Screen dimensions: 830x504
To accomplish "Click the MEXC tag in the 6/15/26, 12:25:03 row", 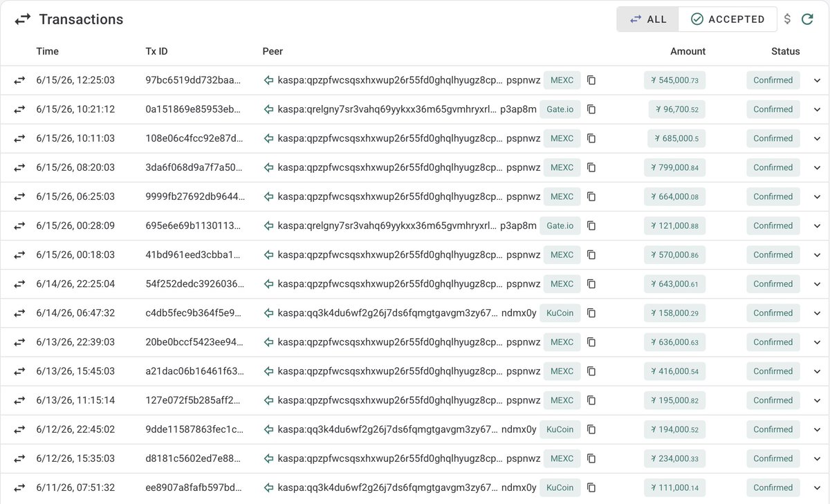I will click(562, 80).
